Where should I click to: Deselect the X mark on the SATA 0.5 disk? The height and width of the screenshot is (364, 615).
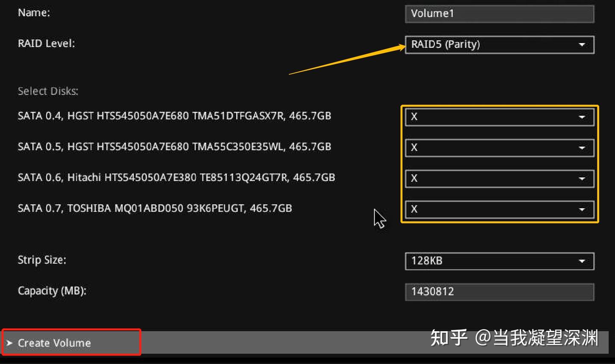point(414,147)
